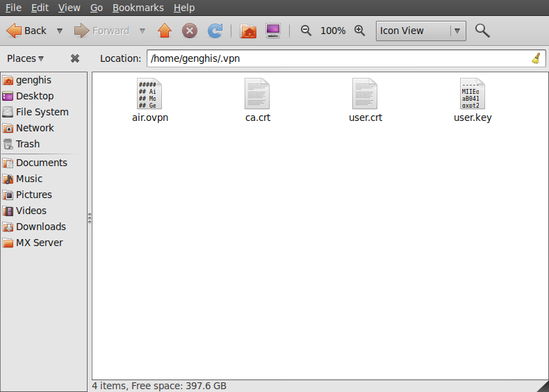The image size is (549, 392).
Task: Expand the Back history dropdown arrow
Action: click(60, 31)
